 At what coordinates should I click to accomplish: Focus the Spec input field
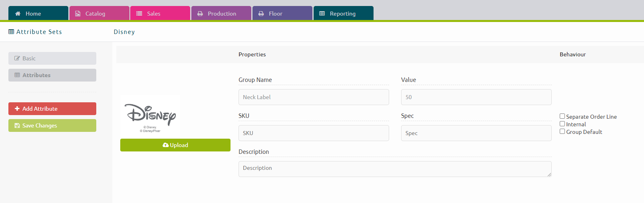(x=476, y=133)
